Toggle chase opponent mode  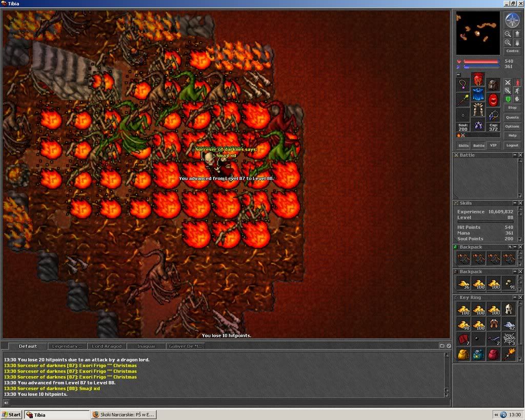(517, 91)
